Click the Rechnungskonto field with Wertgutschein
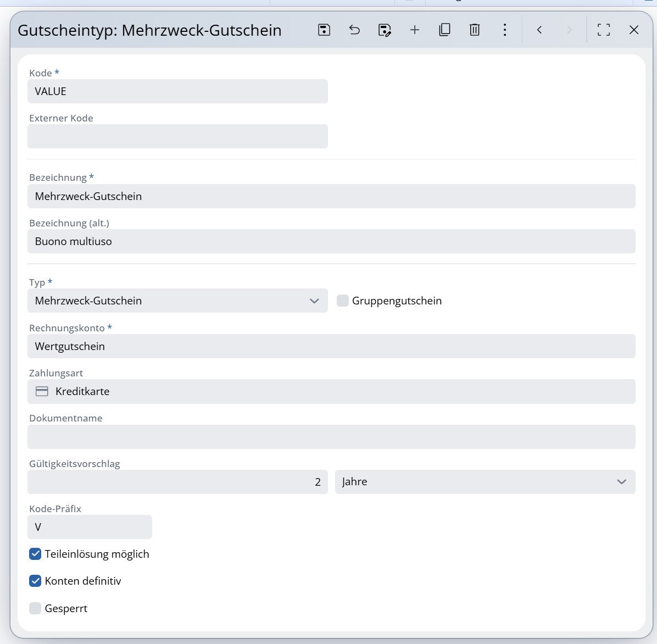657x644 pixels. tap(331, 346)
